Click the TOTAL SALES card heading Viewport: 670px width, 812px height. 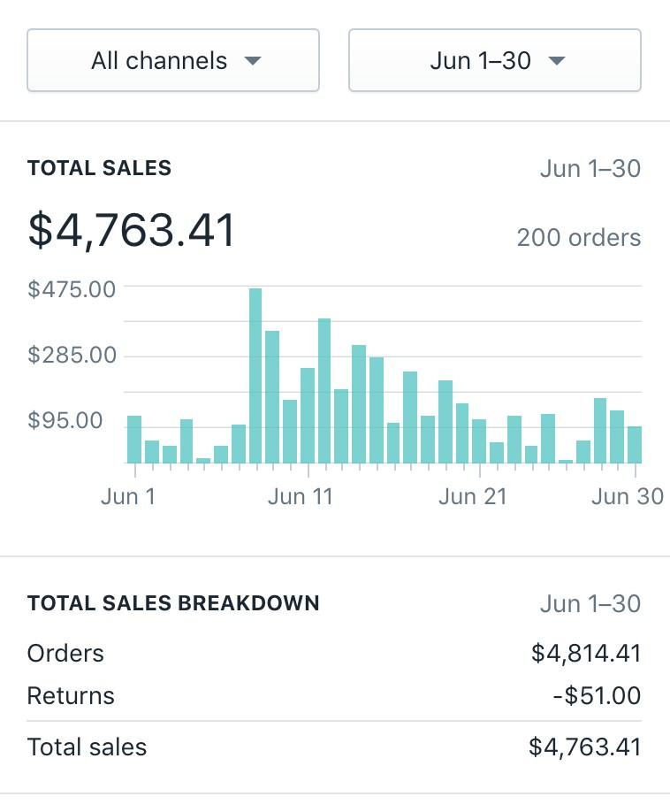point(99,168)
